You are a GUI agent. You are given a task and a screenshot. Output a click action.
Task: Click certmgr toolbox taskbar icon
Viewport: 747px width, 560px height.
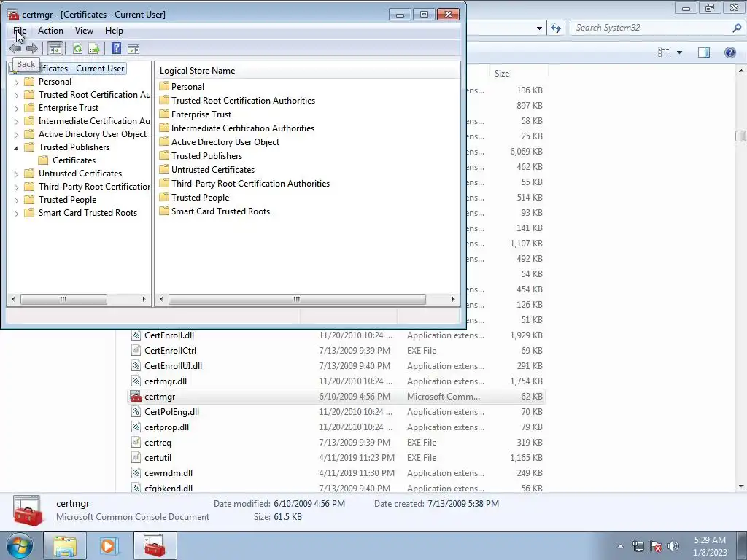point(155,545)
